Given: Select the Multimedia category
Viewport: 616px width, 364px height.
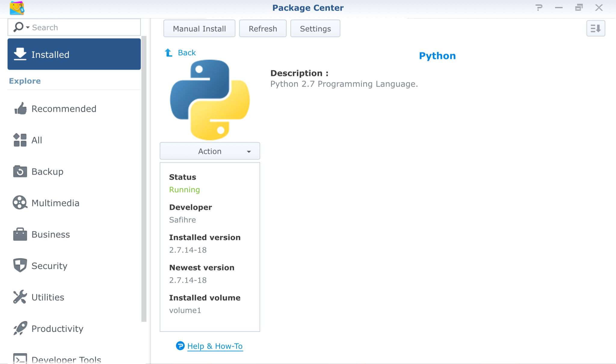Looking at the screenshot, I should click(74, 203).
